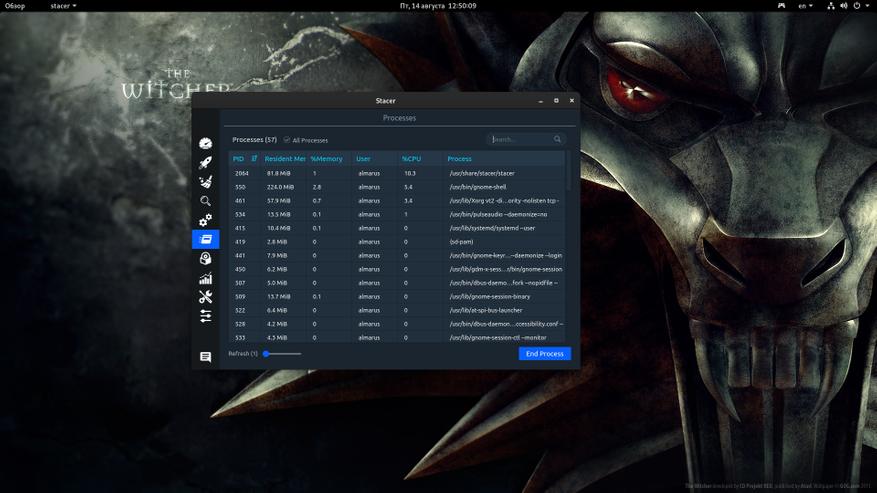
Task: Select the /usr/bin/pulseaudio process row
Action: [x=397, y=214]
